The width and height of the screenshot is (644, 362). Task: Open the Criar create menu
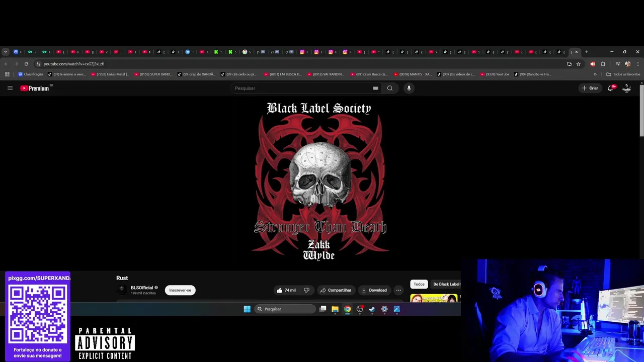coord(590,88)
